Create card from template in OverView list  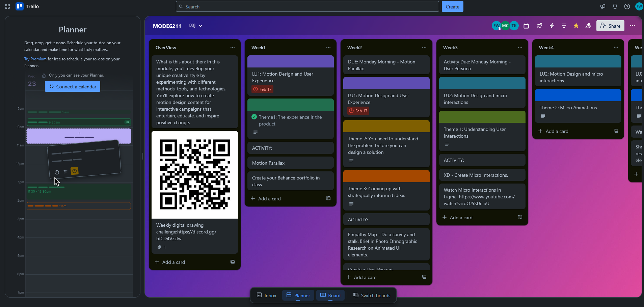coord(233,262)
